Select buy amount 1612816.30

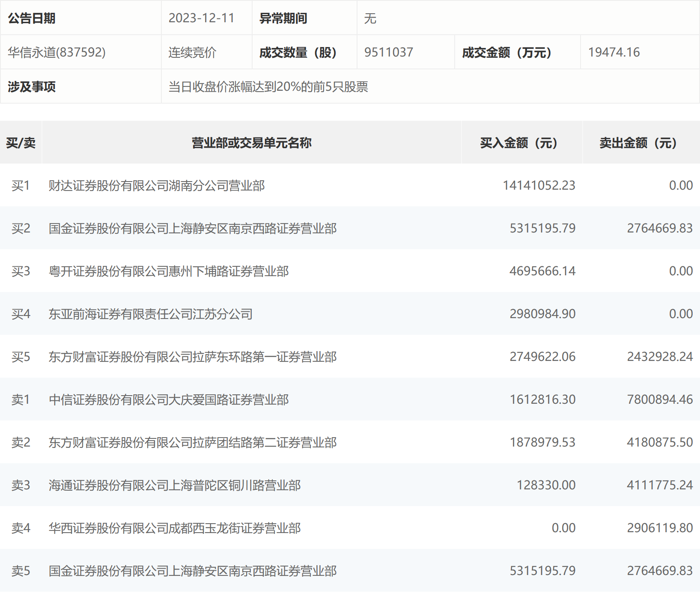(542, 399)
